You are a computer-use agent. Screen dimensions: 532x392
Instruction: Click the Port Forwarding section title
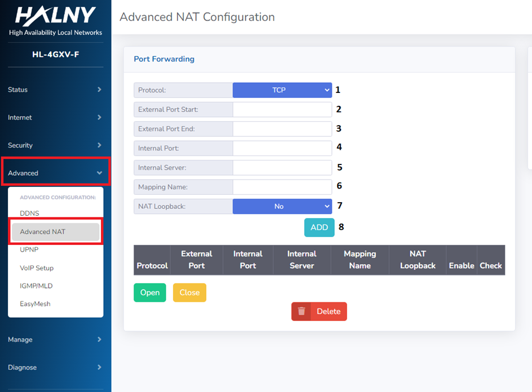(164, 59)
